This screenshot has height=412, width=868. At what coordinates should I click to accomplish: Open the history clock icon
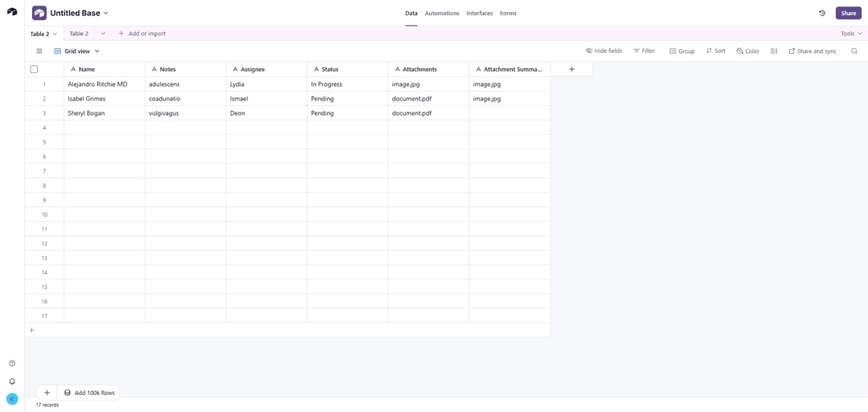(x=821, y=13)
